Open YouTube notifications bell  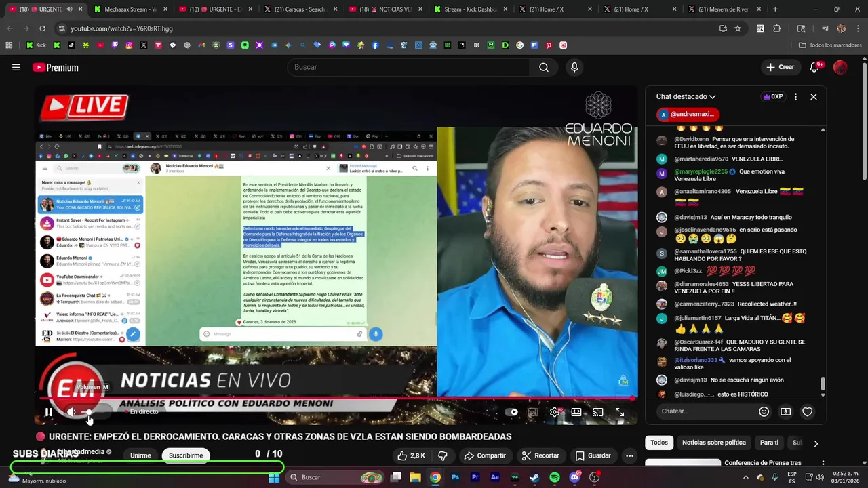(x=814, y=67)
